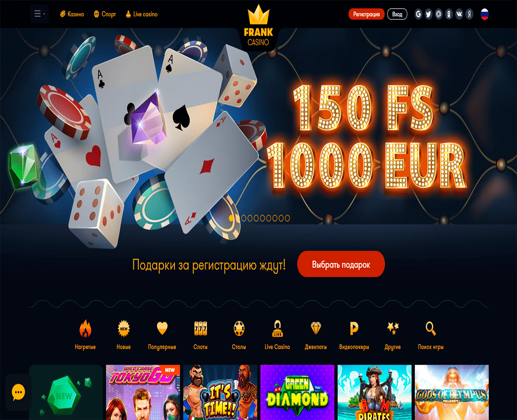The image size is (517, 420).
Task: Select the third banner carousel dot
Action: pyautogui.click(x=244, y=218)
